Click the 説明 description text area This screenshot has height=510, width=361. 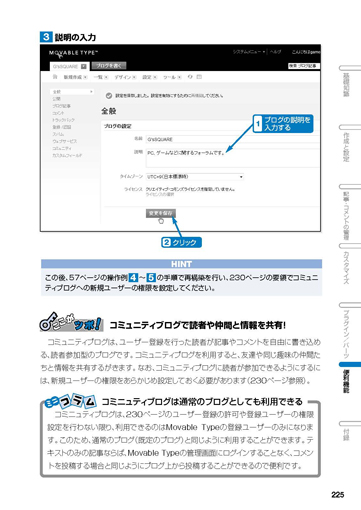[233, 158]
